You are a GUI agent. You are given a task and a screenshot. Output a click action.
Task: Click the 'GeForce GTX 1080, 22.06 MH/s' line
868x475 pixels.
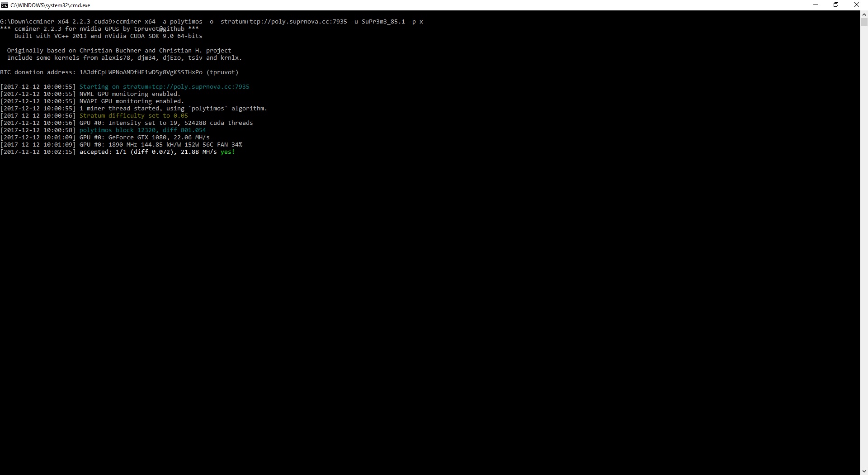tap(158, 138)
